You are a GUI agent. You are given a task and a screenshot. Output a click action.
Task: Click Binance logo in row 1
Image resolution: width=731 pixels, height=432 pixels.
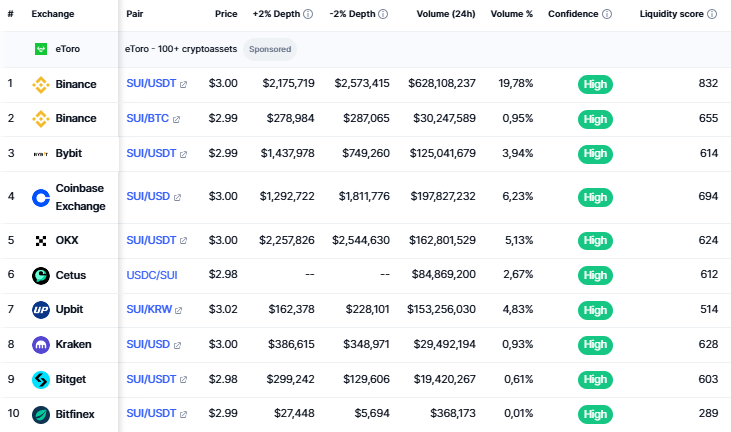(x=41, y=84)
